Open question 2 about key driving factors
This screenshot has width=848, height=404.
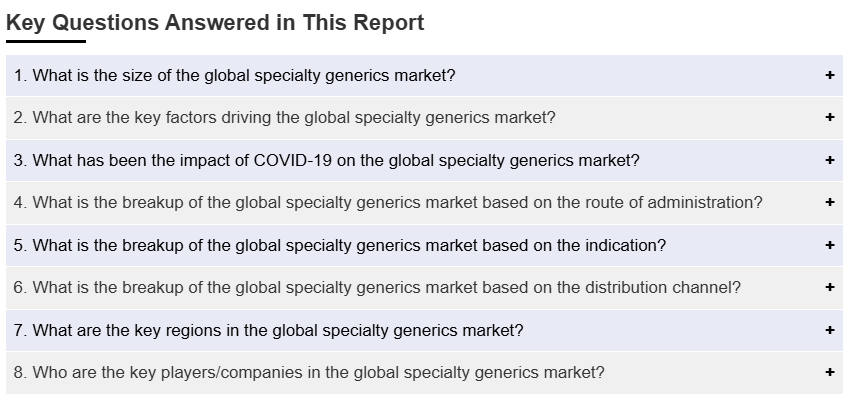[x=284, y=118]
